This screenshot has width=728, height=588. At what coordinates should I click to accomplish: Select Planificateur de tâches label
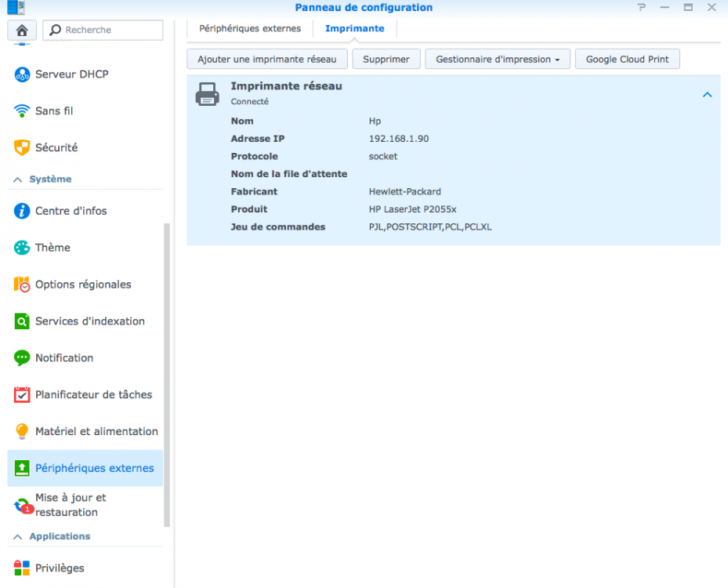point(94,394)
